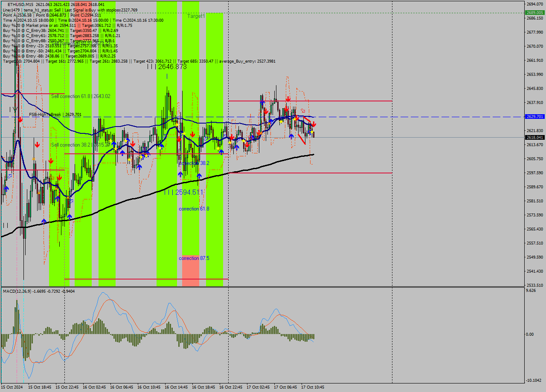Click the MACD(12,26,9) indicator label
This screenshot has width=546, height=392.
[x=39, y=291]
